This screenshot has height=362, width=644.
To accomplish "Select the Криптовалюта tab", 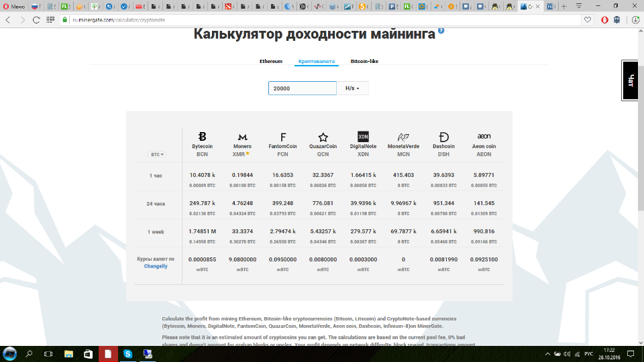I will (316, 61).
